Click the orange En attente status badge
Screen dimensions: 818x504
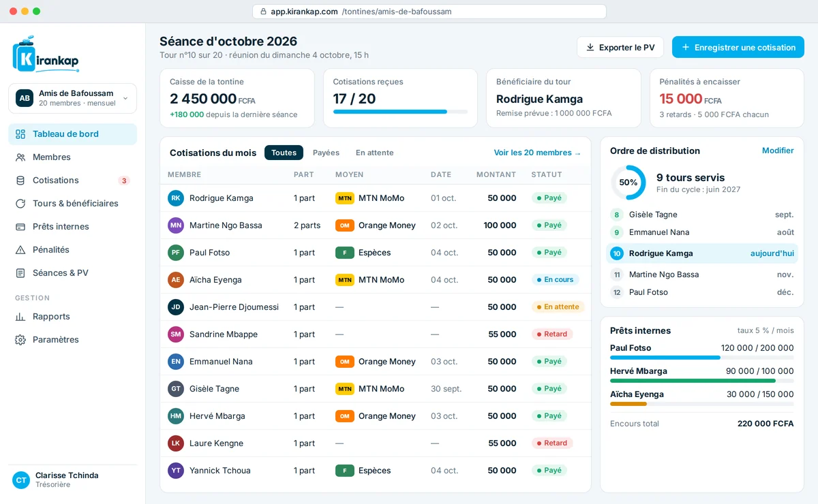558,307
